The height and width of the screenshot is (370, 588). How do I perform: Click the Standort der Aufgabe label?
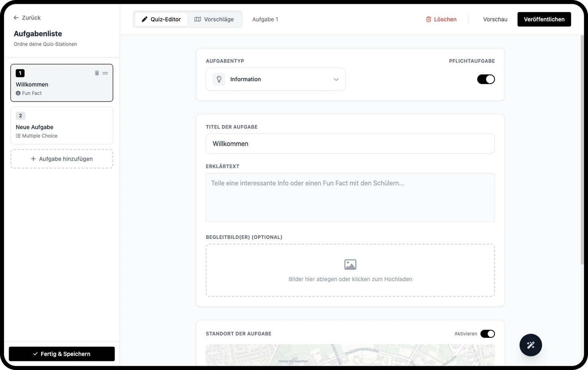[238, 334]
